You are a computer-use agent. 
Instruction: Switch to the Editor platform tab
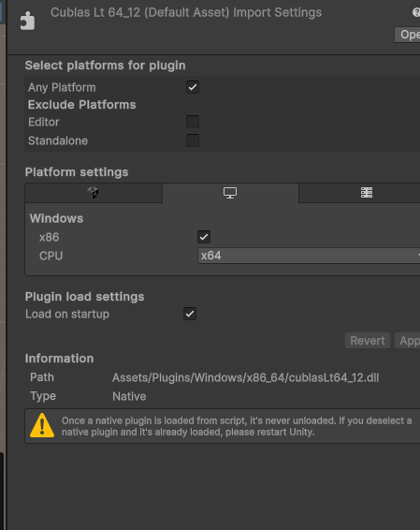(94, 193)
